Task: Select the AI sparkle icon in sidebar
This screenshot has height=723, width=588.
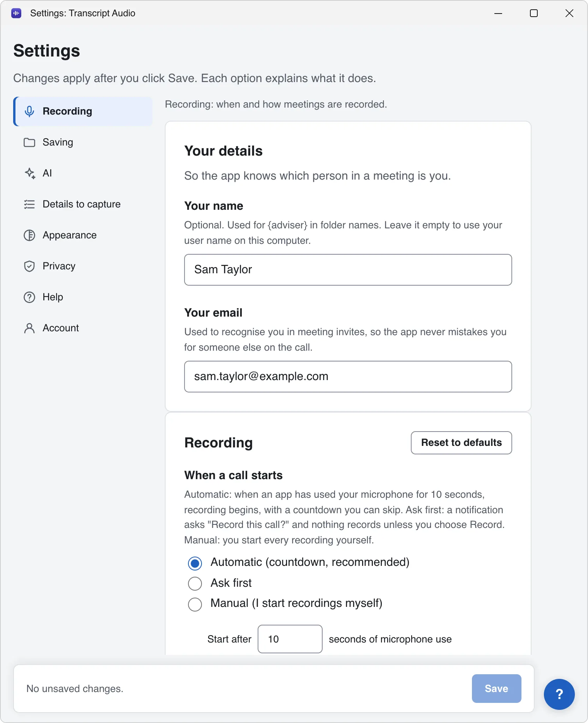Action: [x=30, y=173]
